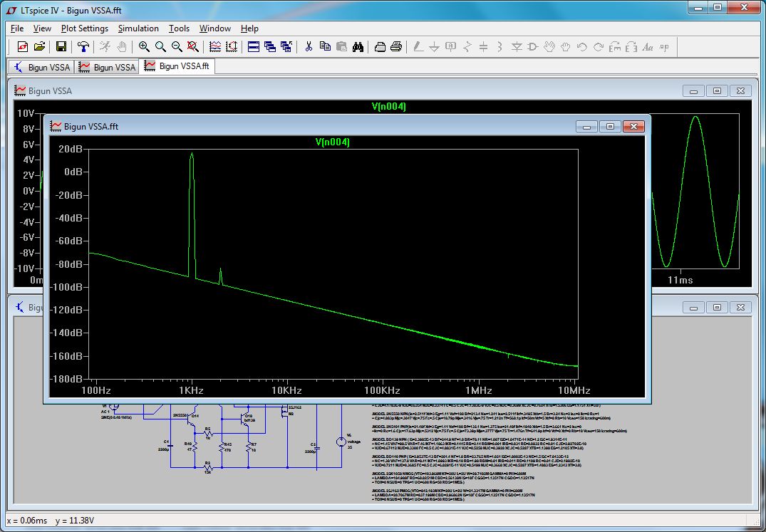Click the 10V label in waveform window

(26, 113)
